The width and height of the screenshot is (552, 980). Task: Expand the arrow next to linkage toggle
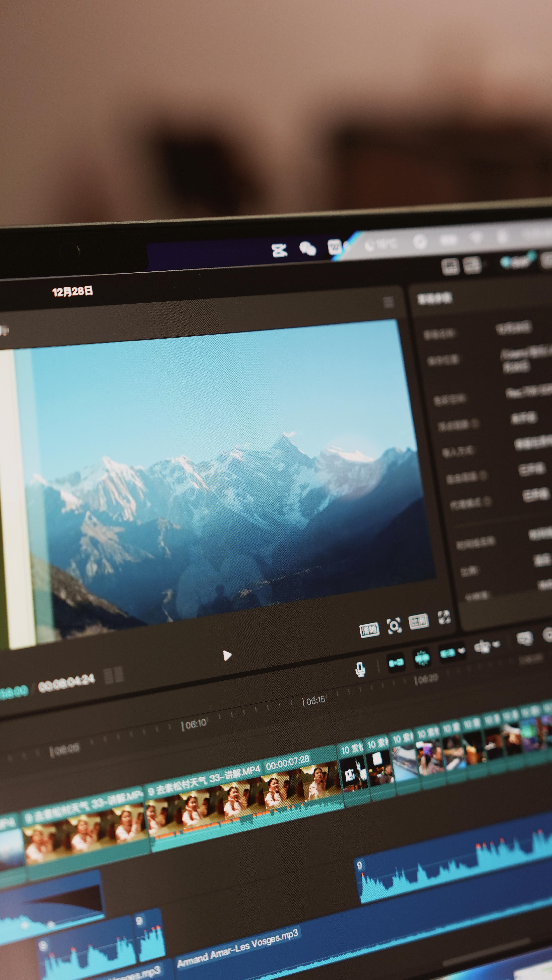[462, 651]
